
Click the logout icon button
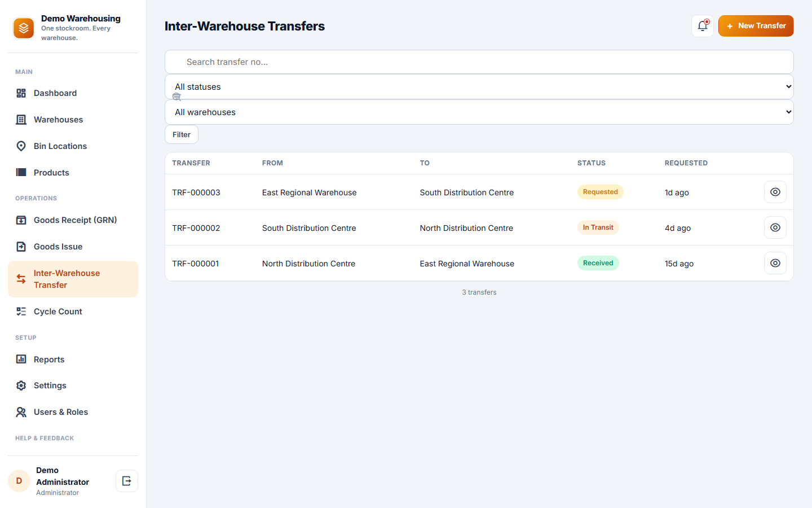click(127, 481)
